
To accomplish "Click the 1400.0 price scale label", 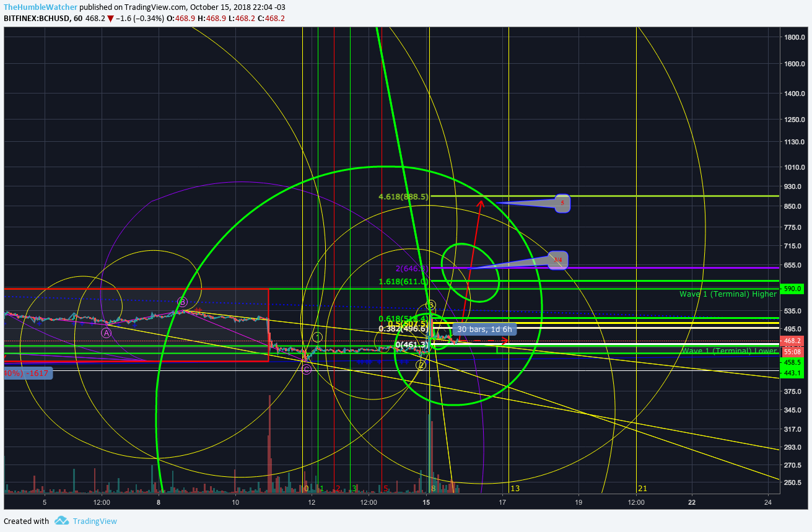I will (x=794, y=94).
